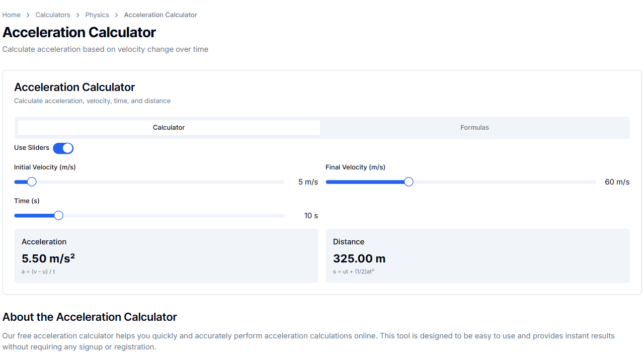This screenshot has width=644, height=362.
Task: Open the Physics category link
Action: point(97,15)
